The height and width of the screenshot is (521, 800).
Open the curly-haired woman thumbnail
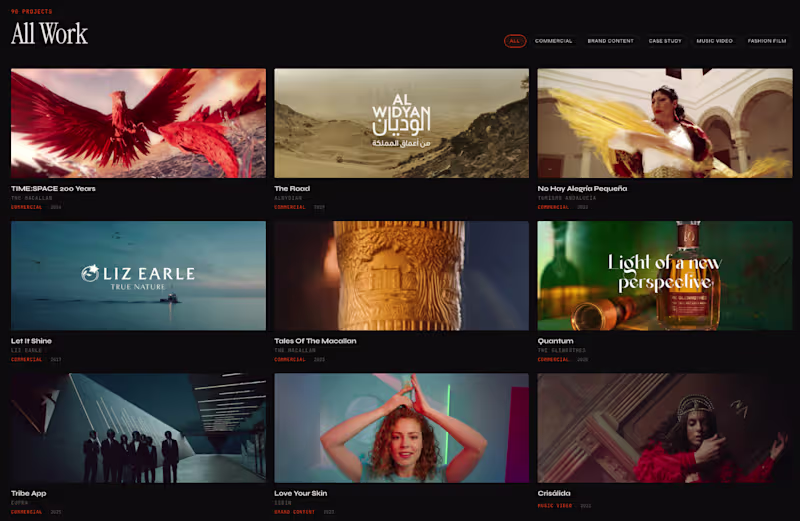click(x=402, y=428)
